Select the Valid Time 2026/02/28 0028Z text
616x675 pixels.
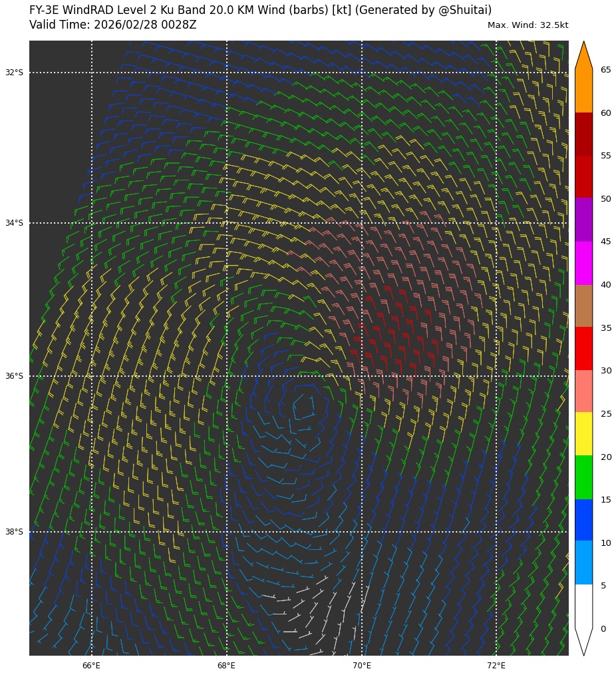(x=113, y=25)
